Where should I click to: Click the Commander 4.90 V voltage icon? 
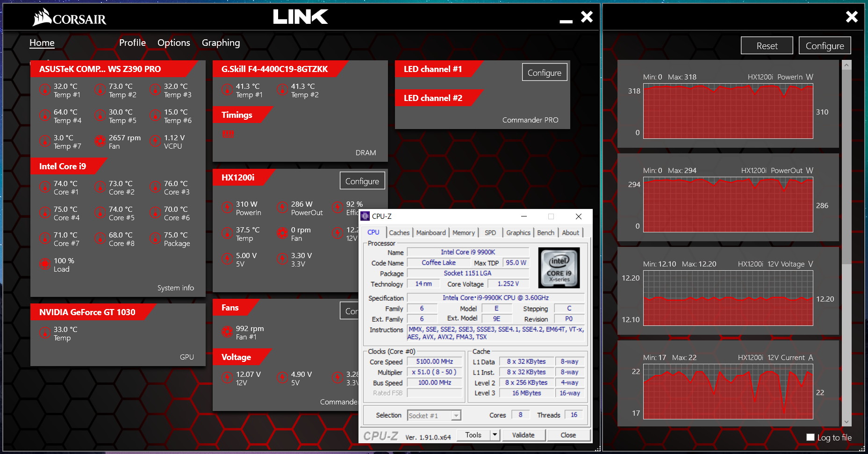[282, 377]
